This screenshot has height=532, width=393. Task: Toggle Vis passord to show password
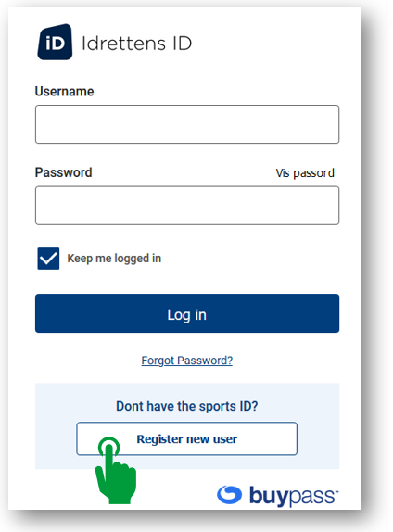305,173
